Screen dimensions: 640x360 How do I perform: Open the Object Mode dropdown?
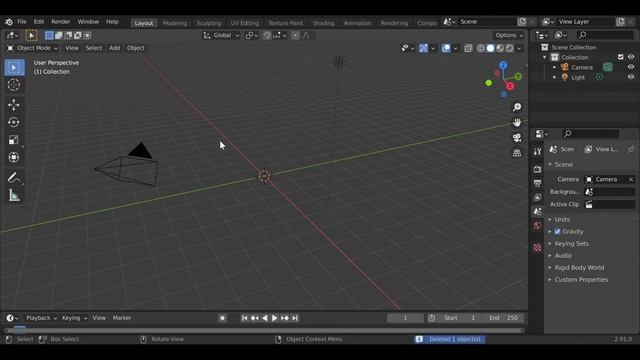pos(33,48)
